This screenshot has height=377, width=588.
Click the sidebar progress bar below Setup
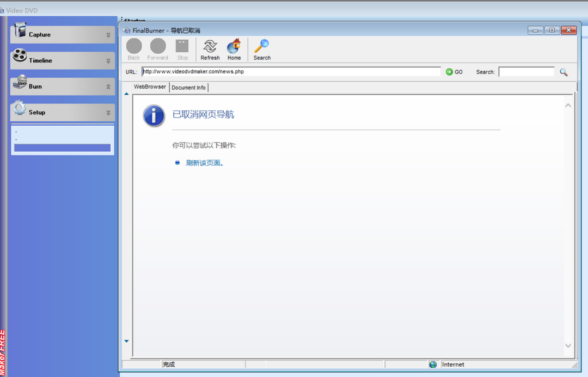(x=62, y=147)
